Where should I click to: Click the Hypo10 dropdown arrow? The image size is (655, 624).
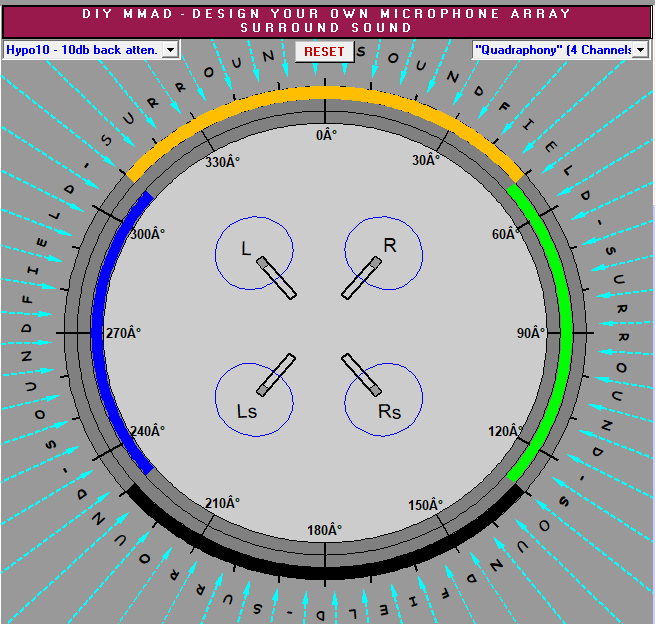click(x=169, y=49)
